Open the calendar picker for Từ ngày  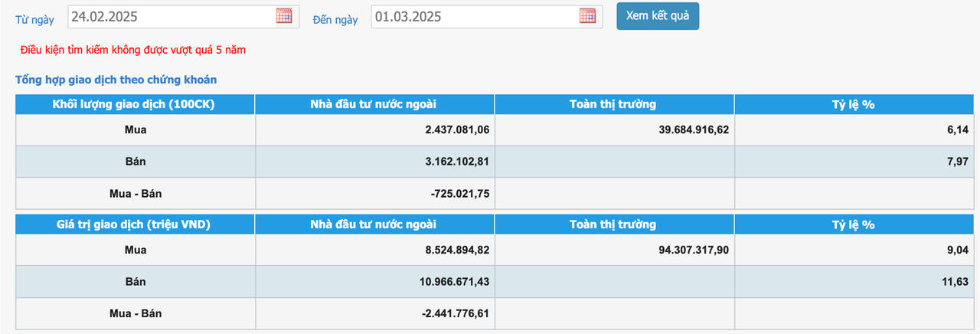click(x=284, y=16)
